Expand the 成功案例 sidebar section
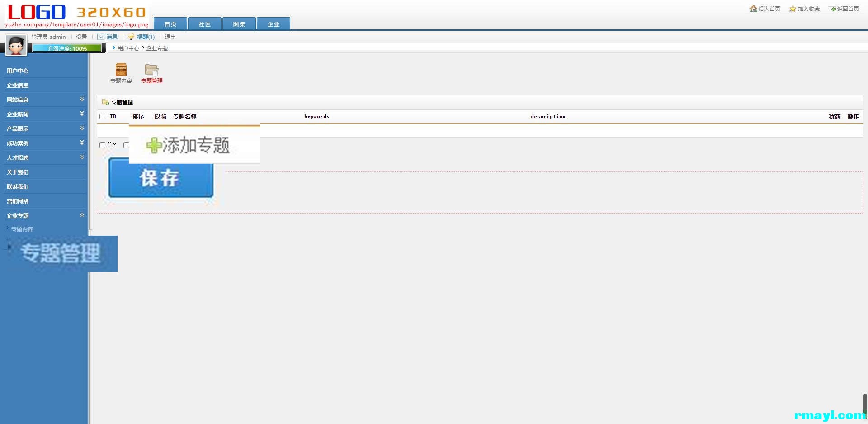 pos(82,143)
